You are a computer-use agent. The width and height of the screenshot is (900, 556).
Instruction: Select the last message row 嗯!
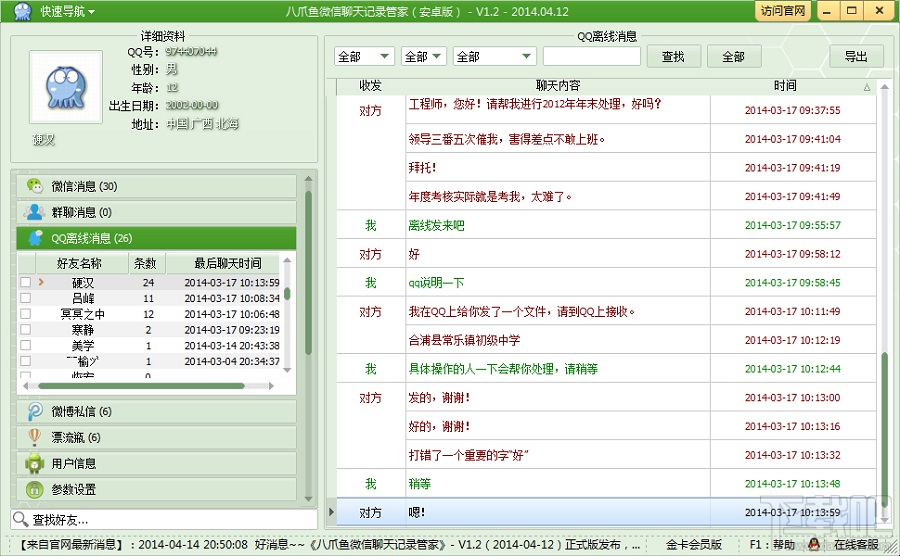click(x=606, y=512)
